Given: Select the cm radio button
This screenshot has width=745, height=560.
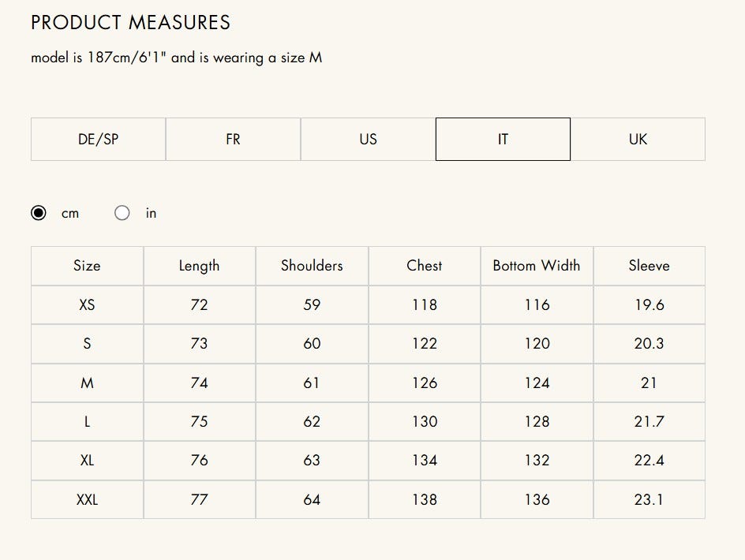Looking at the screenshot, I should 39,213.
